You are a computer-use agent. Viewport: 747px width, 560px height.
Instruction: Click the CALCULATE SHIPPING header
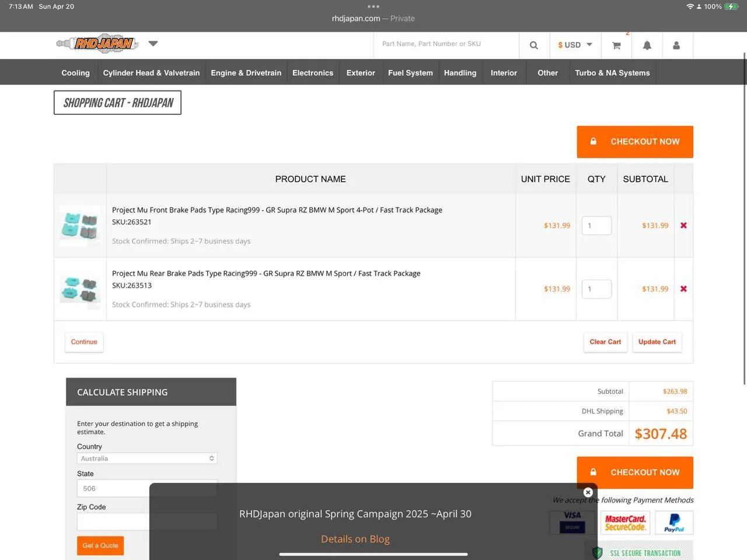click(151, 392)
